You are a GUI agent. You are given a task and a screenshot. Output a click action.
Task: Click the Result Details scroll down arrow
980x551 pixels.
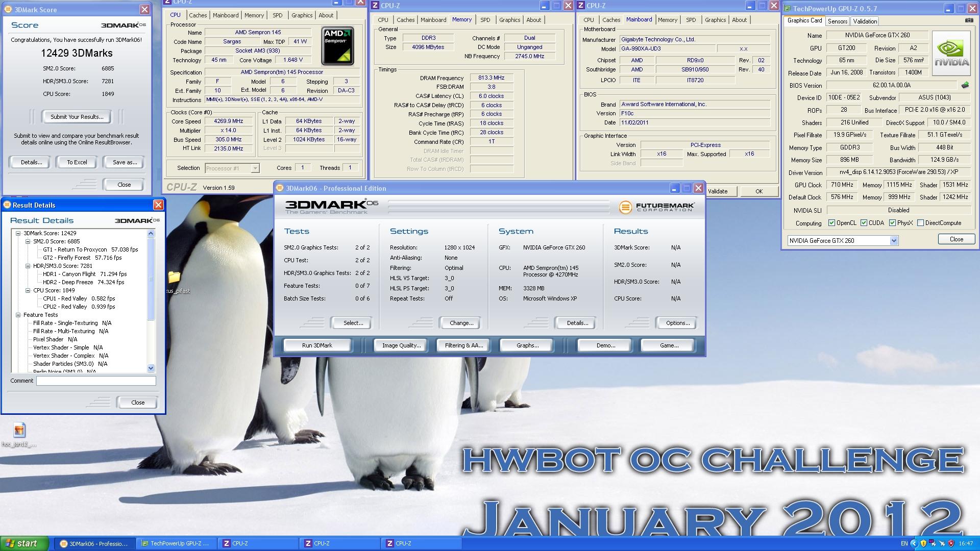coord(151,368)
